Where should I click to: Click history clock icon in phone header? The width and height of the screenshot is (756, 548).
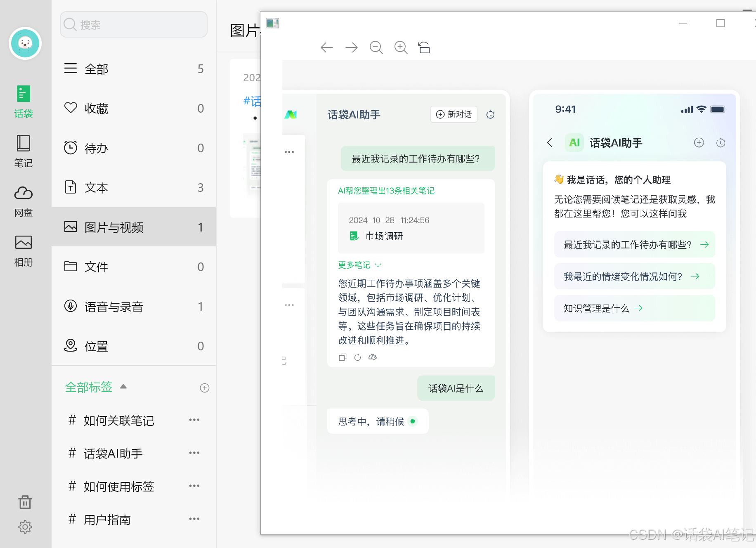721,142
